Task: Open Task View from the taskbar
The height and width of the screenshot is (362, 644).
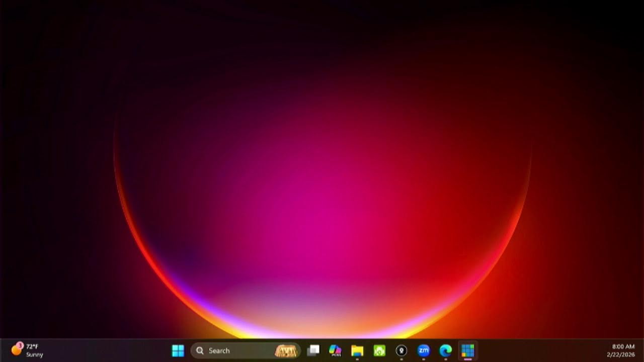Action: [313, 350]
